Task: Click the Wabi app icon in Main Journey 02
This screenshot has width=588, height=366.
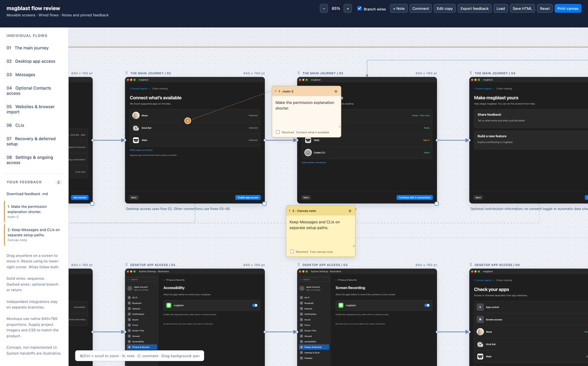Action: click(x=136, y=140)
